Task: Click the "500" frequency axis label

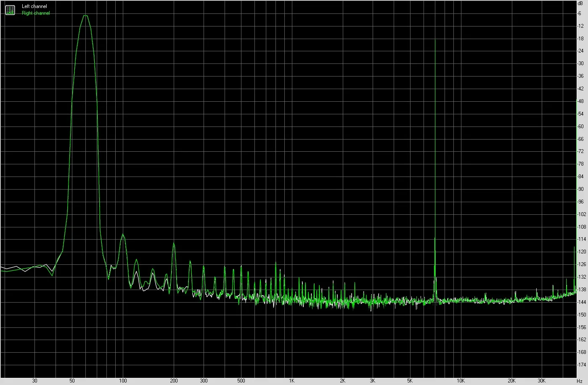Action: [x=241, y=381]
